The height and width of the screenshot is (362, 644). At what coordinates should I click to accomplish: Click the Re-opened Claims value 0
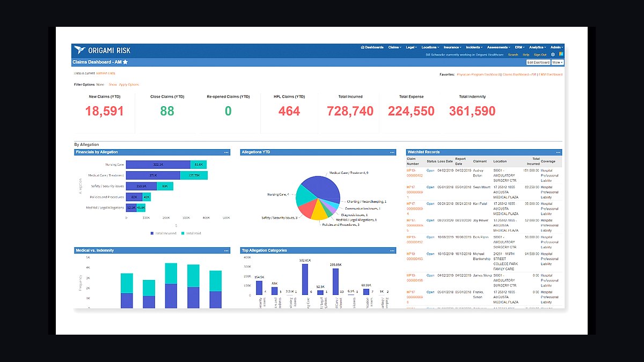(228, 111)
